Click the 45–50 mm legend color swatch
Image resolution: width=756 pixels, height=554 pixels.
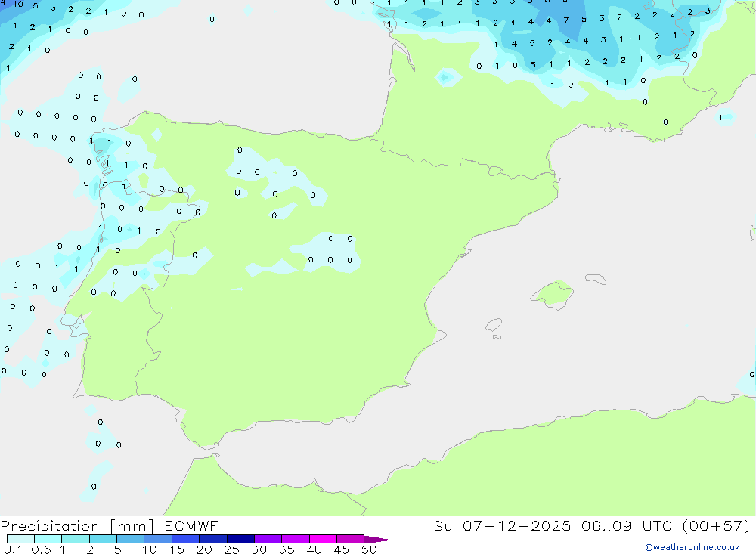coord(350,539)
